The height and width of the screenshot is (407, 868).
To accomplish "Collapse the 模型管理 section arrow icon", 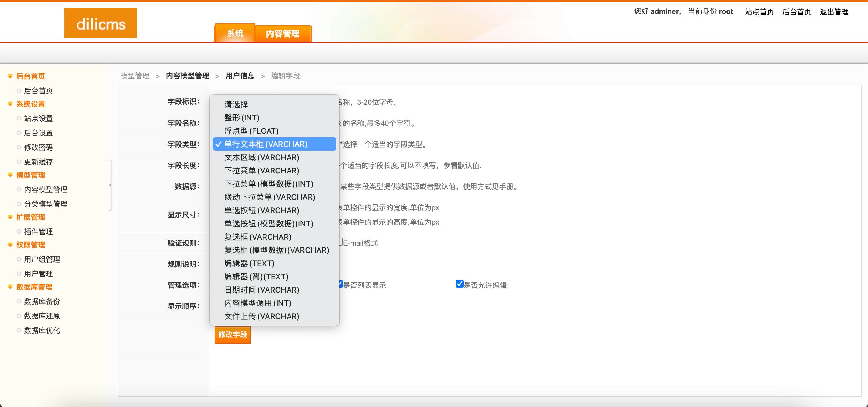I will [x=10, y=175].
